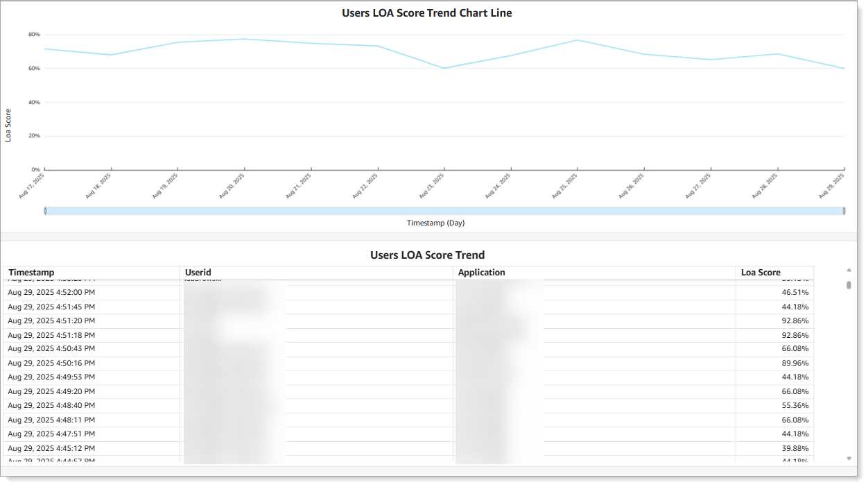Click the left handle of the timestamp range slider

46,210
